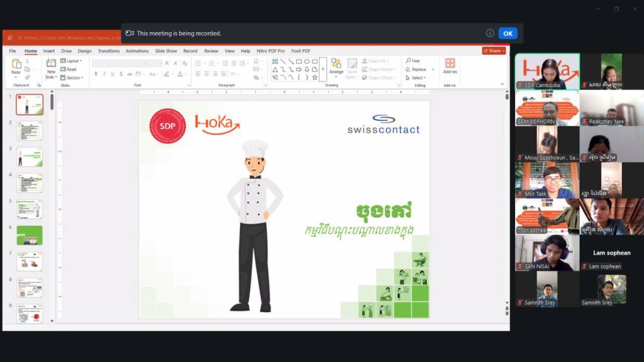The width and height of the screenshot is (644, 362).
Task: Toggle Bold formatting
Action: pyautogui.click(x=96, y=74)
